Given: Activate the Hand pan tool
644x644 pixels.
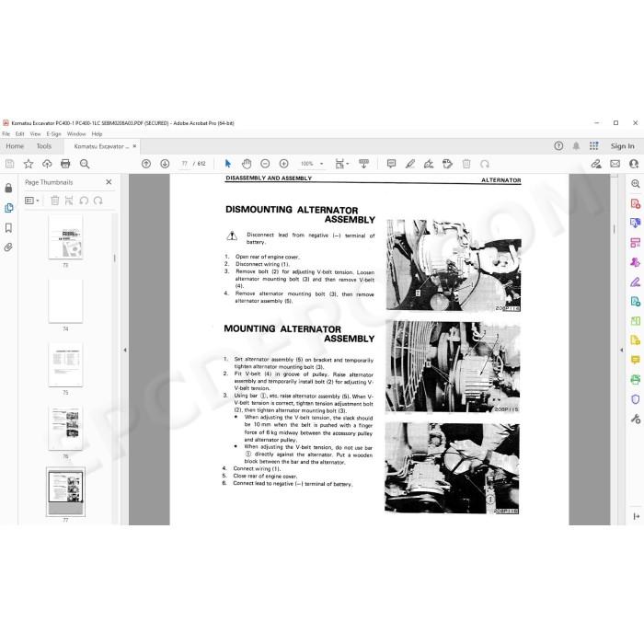Looking at the screenshot, I should [x=247, y=164].
